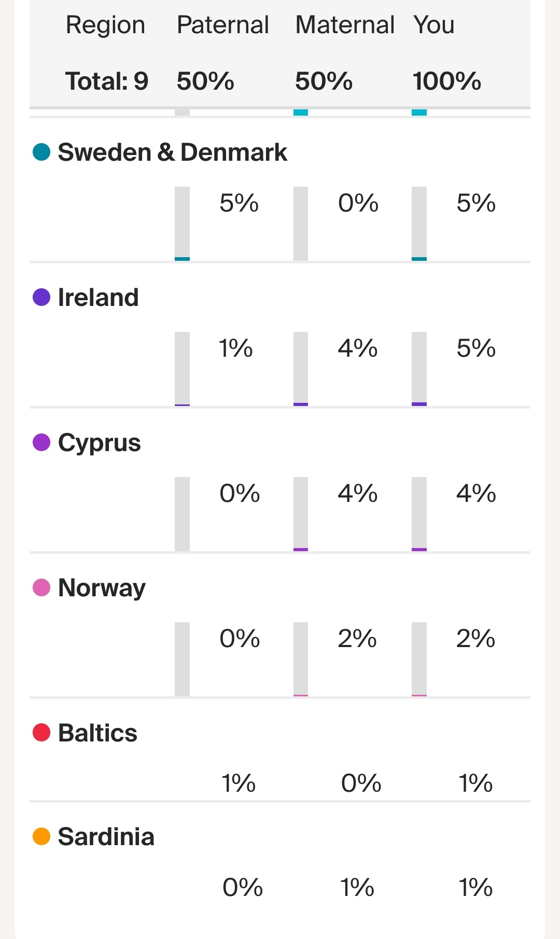The image size is (560, 939).
Task: Click the orange Sardinia color dot
Action: [41, 837]
